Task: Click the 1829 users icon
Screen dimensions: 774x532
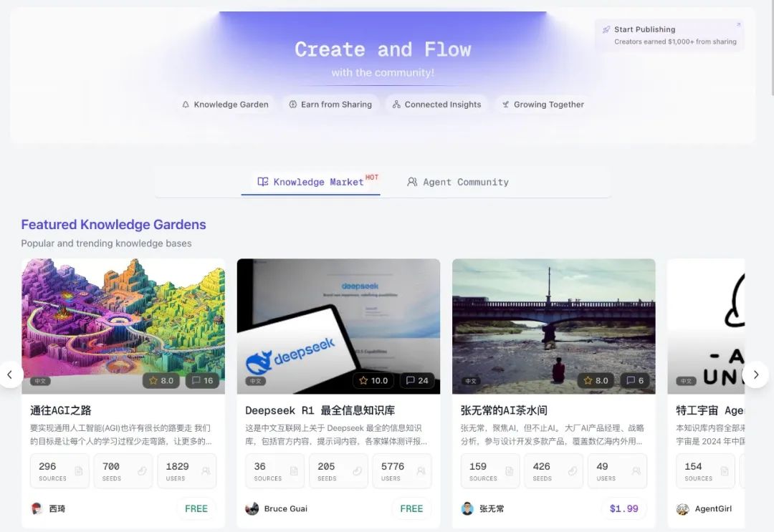Action: coord(206,471)
